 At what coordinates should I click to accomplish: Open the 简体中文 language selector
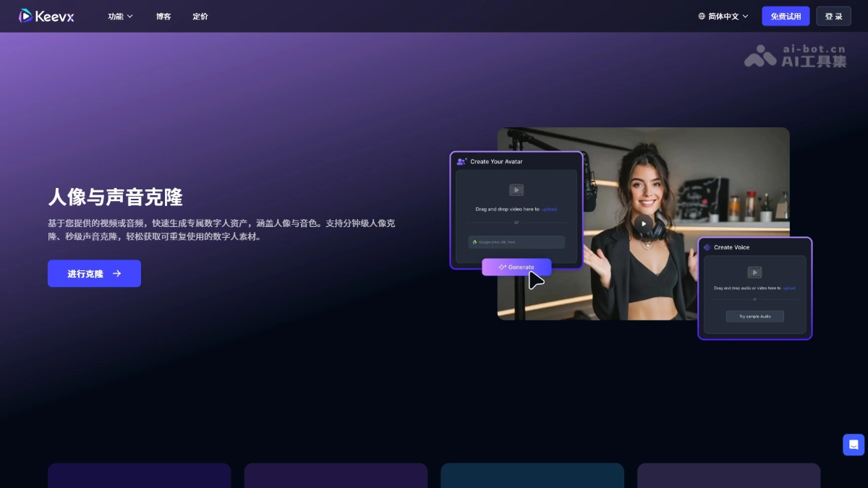click(x=723, y=15)
